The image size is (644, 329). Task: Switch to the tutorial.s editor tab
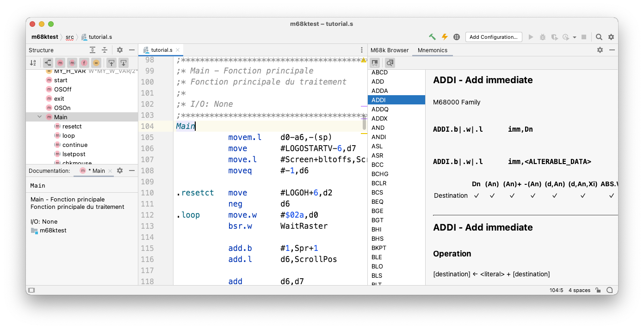[161, 50]
